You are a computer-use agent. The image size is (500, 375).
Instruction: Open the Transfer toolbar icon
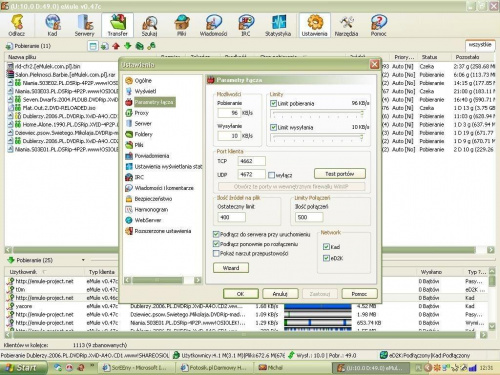(x=117, y=25)
